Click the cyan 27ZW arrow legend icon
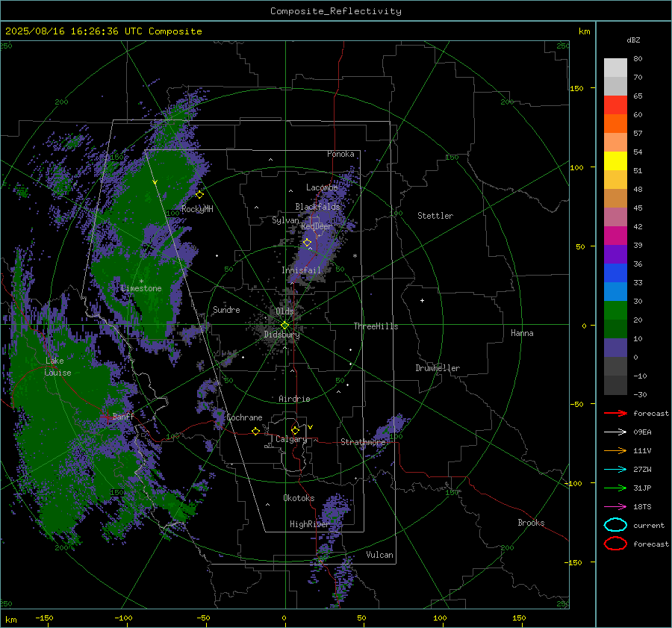The image size is (672, 628). coord(615,469)
